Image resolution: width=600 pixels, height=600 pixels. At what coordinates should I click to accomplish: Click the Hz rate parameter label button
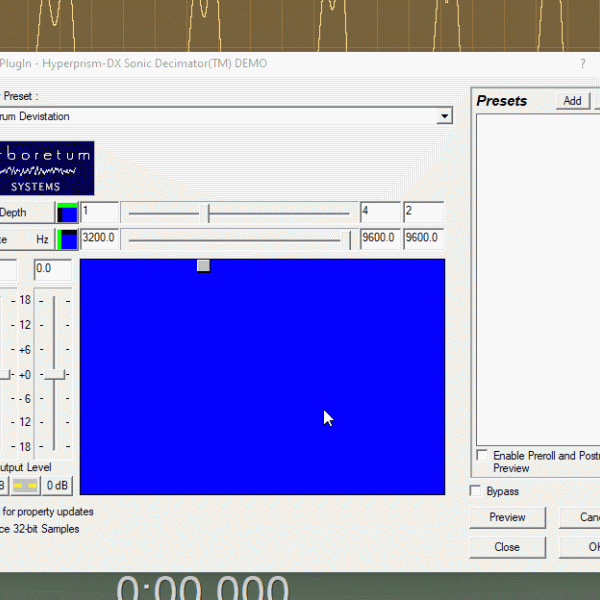pyautogui.click(x=27, y=240)
